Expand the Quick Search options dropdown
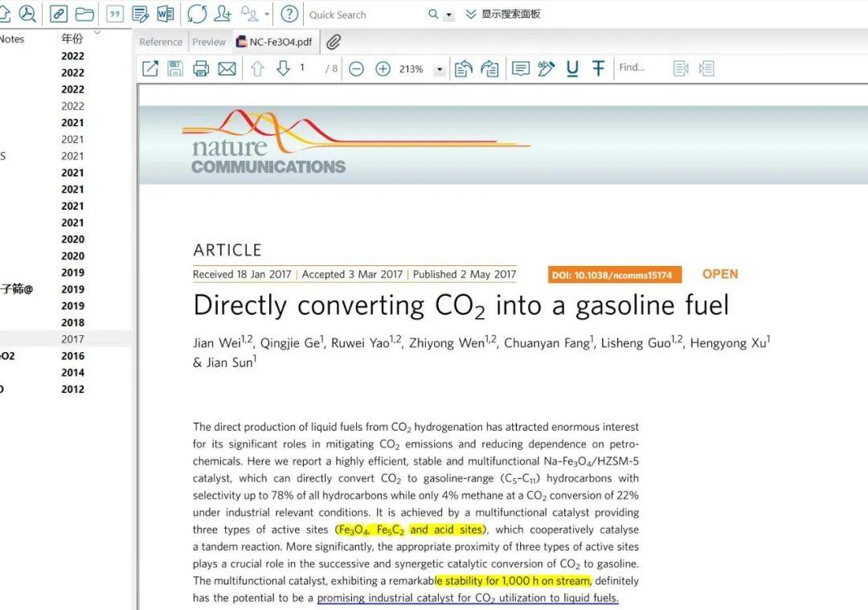Image resolution: width=868 pixels, height=610 pixels. [x=449, y=15]
